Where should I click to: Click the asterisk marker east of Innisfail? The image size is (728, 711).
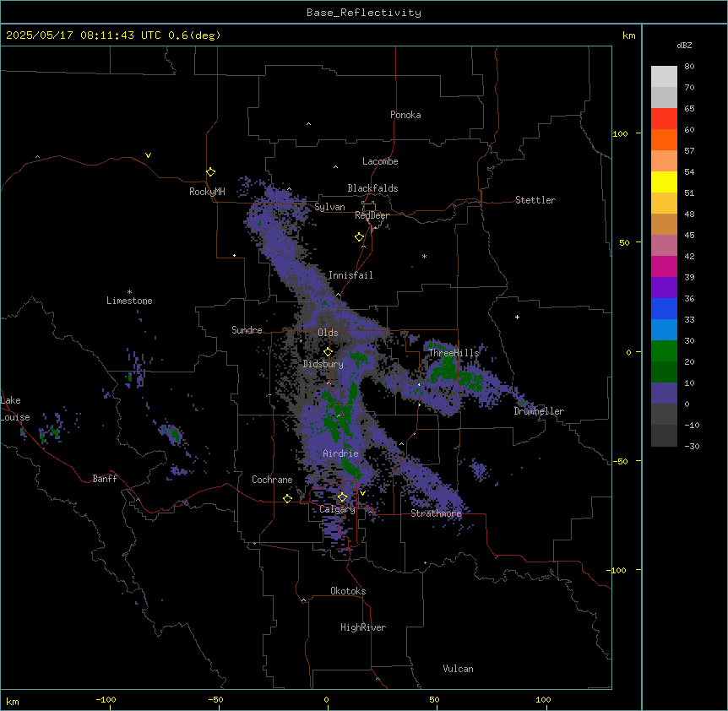tap(424, 256)
